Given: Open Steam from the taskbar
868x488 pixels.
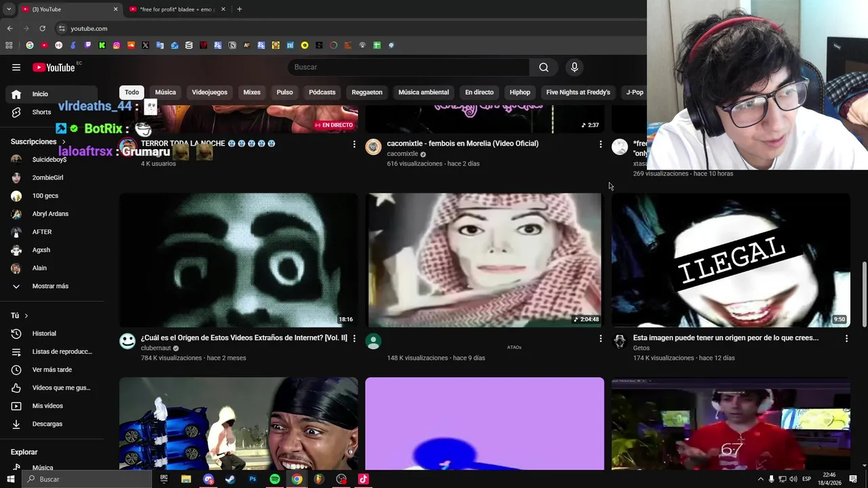Looking at the screenshot, I should (230, 479).
